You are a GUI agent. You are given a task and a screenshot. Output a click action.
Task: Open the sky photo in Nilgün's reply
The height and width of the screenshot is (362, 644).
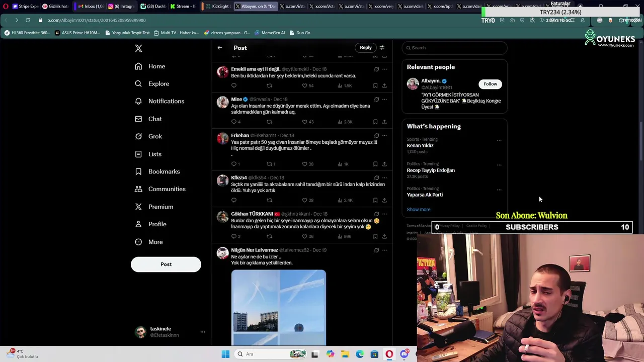pyautogui.click(x=279, y=308)
